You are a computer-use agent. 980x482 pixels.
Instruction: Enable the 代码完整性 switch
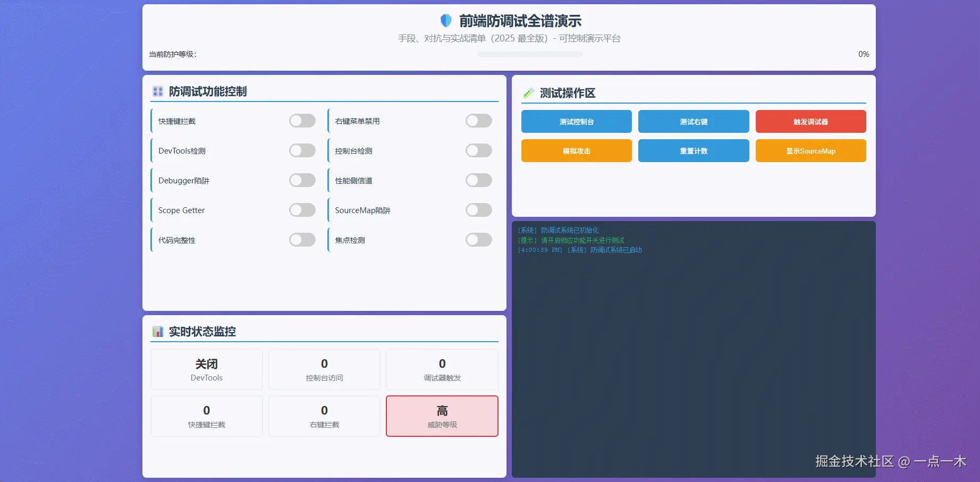click(302, 240)
